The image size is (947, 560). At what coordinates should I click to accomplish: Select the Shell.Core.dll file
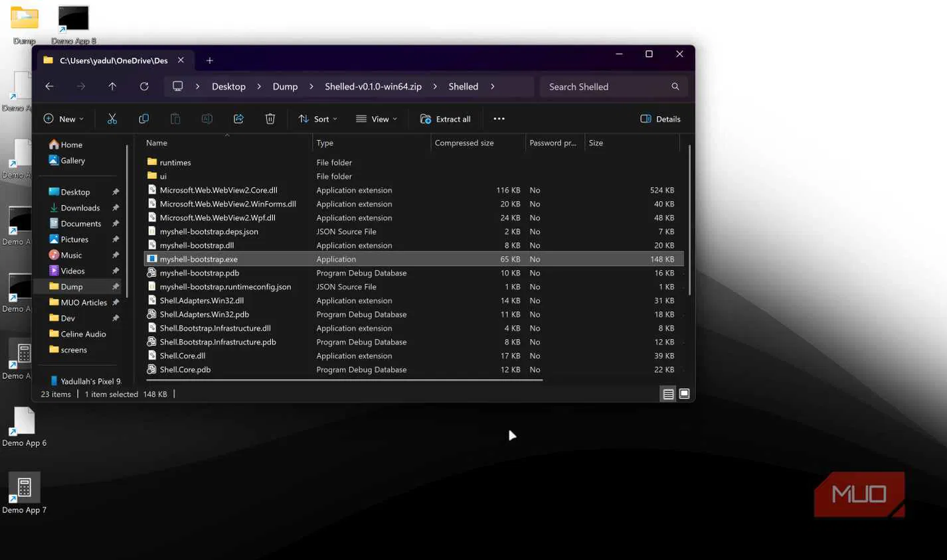coord(414,356)
